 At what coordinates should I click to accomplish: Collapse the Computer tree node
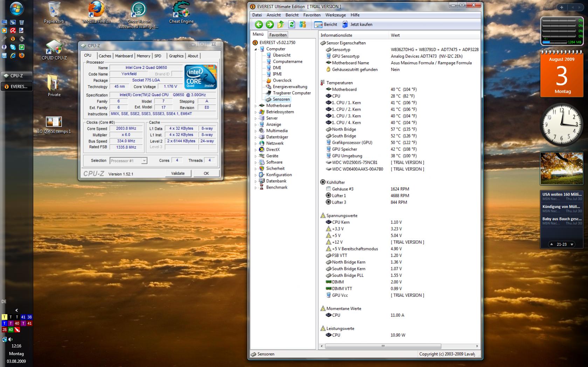point(256,49)
